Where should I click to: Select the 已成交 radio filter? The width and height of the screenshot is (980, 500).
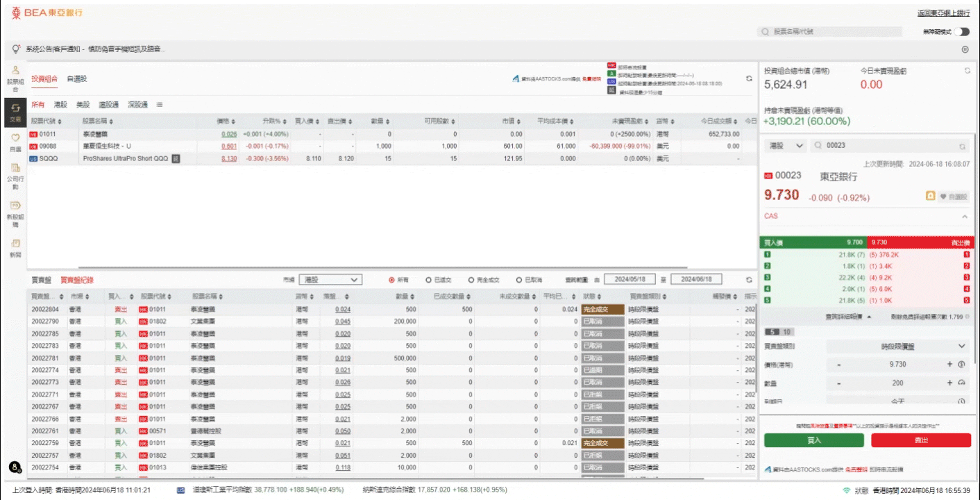click(428, 280)
